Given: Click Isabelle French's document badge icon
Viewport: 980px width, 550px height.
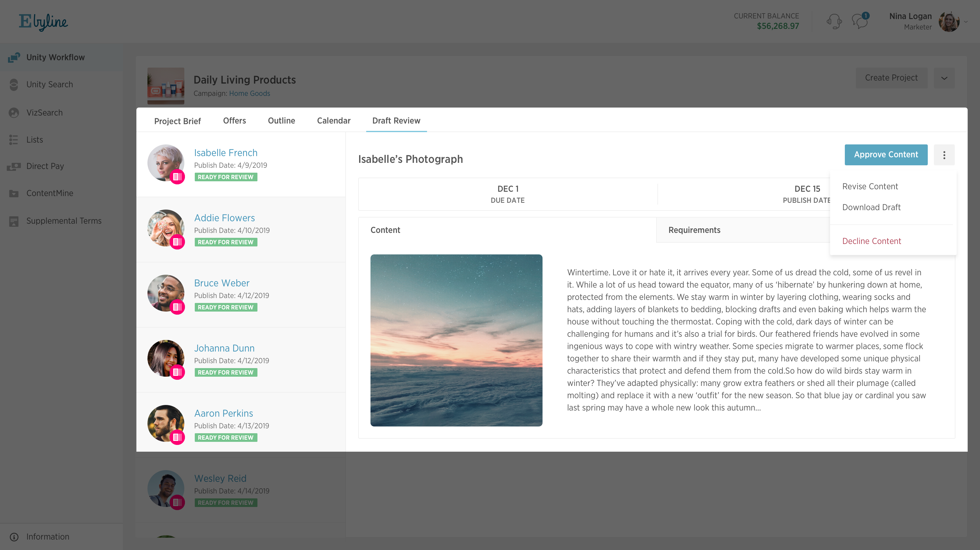Looking at the screenshot, I should point(177,177).
